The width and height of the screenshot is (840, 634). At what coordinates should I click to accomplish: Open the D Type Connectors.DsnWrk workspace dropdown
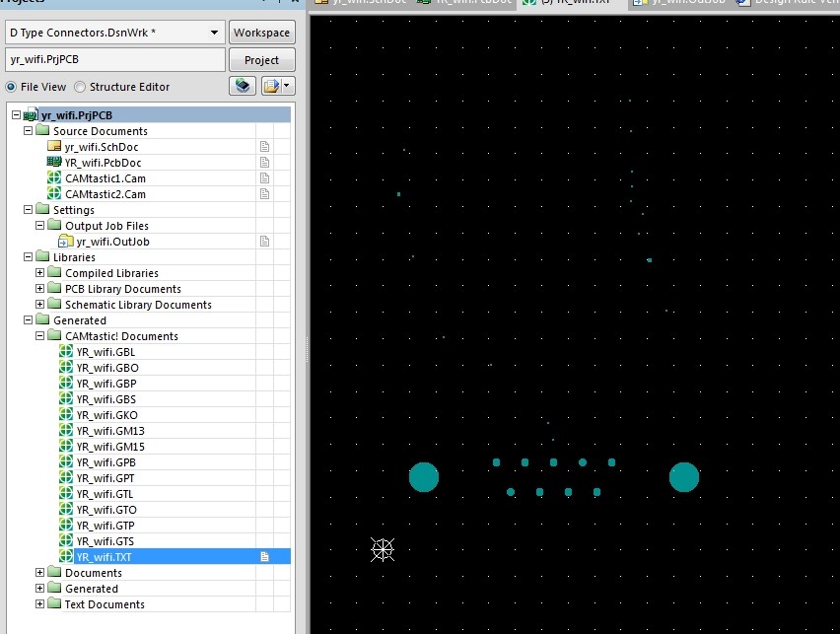214,33
